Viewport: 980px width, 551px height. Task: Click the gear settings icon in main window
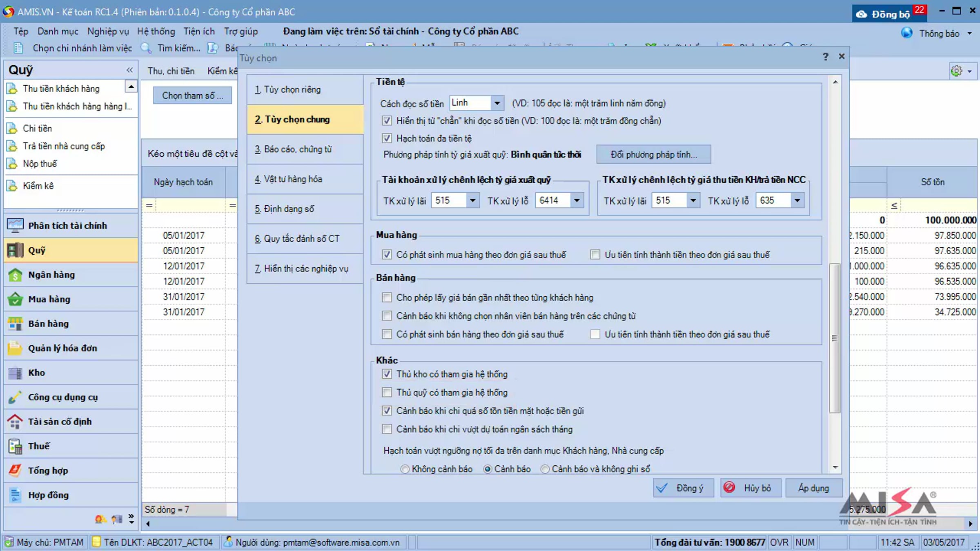pos(956,71)
